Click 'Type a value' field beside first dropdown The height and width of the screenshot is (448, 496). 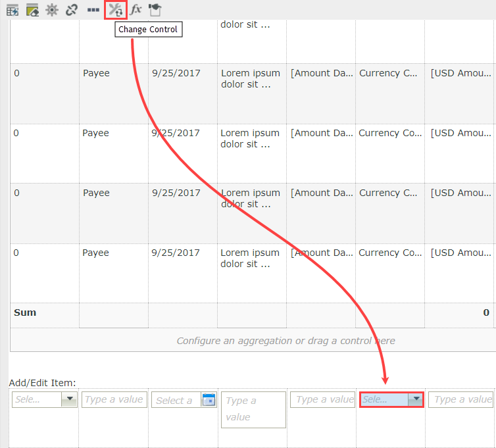coord(114,399)
